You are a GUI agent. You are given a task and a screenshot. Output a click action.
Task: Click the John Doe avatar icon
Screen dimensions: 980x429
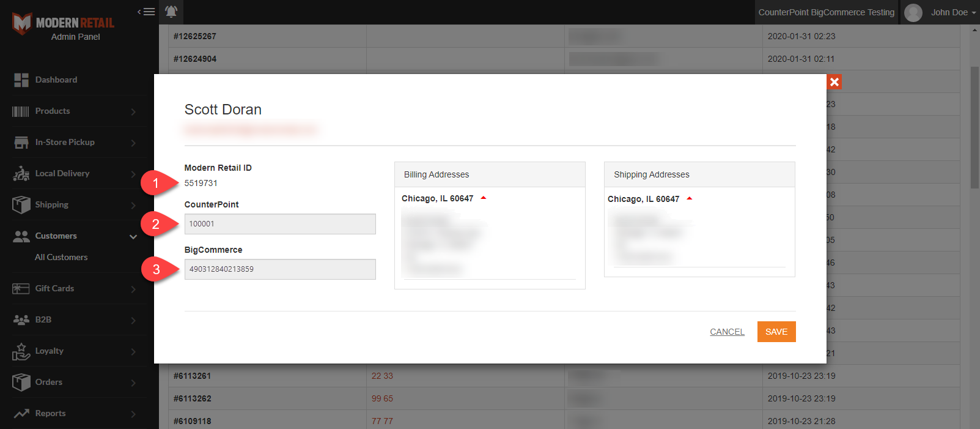(913, 12)
